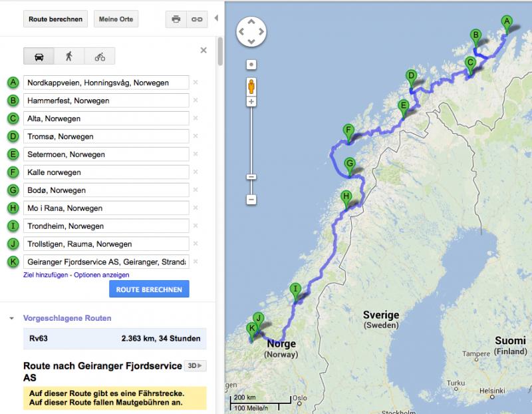Open the 3D route view dropdown
532x414 pixels.
[196, 365]
